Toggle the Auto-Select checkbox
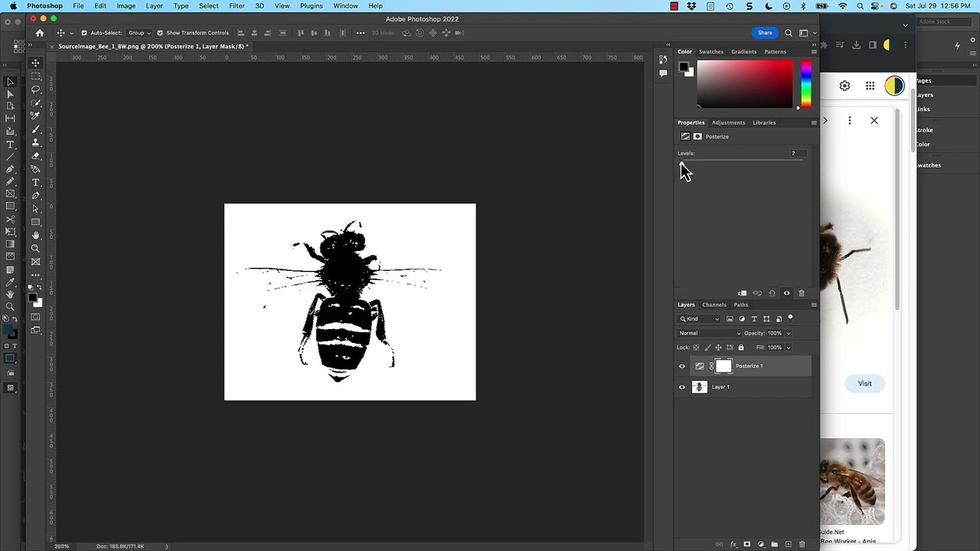The width and height of the screenshot is (980, 551). [x=84, y=33]
